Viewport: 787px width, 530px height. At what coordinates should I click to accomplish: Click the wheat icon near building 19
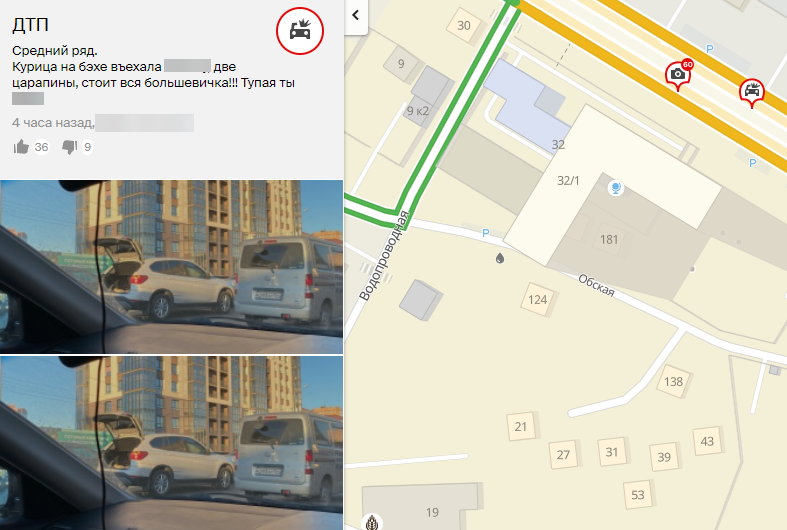pyautogui.click(x=372, y=522)
